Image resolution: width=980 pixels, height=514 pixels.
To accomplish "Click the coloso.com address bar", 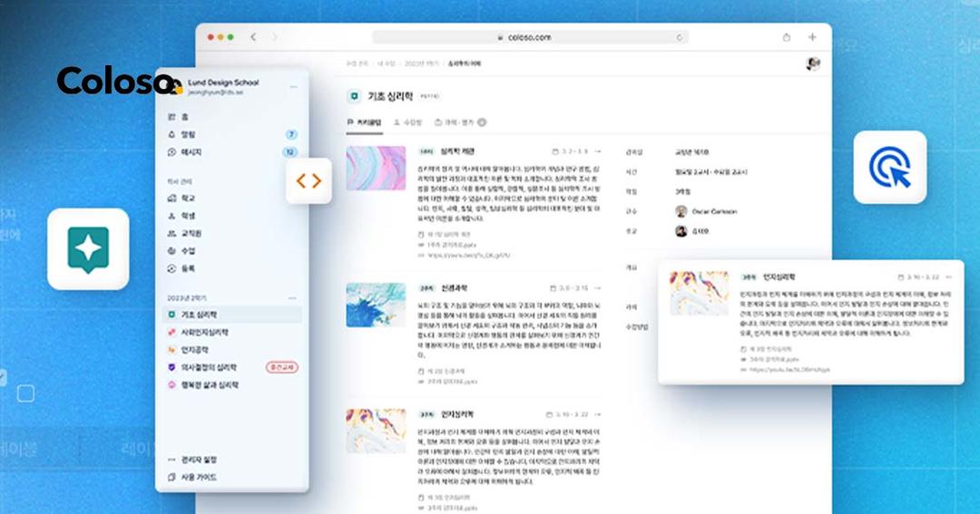I will point(530,37).
